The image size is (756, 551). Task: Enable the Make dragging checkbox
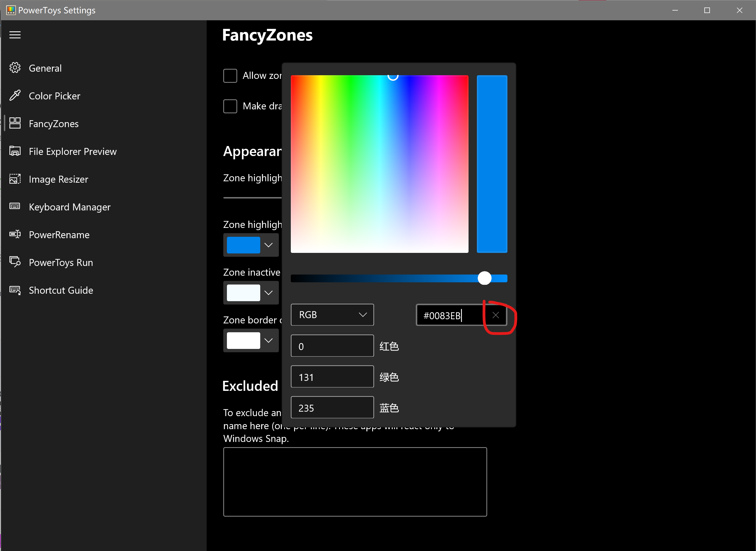(x=230, y=106)
